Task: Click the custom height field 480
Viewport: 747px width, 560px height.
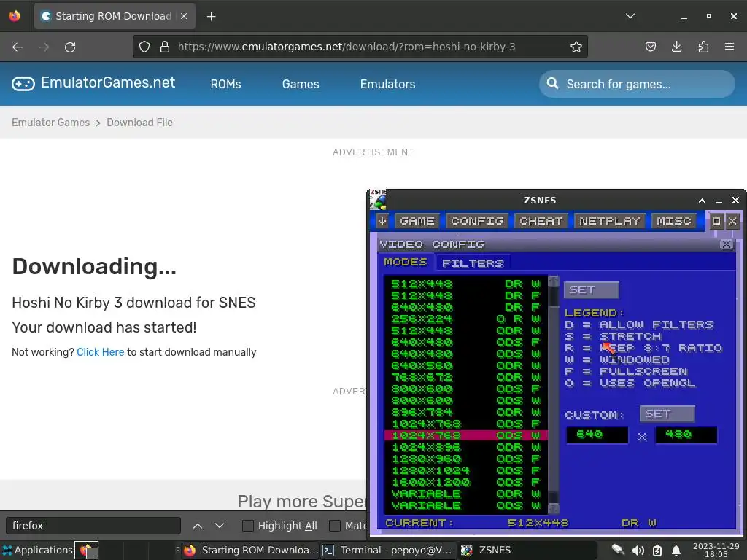Action: 686,435
